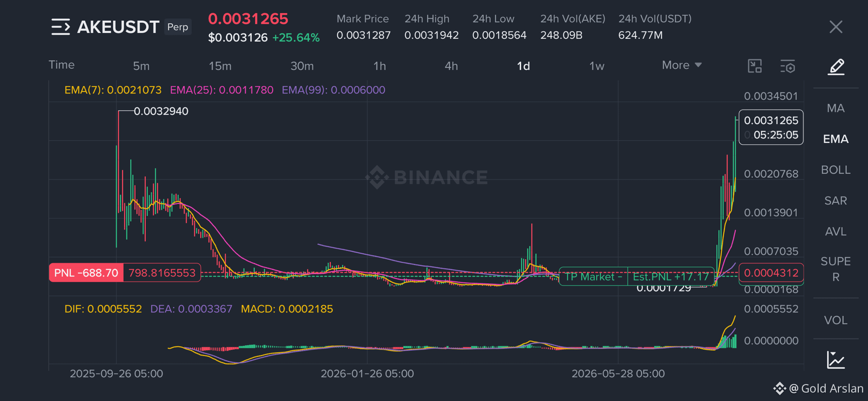Screen dimensions: 868x401
Task: Click the Time label before timeframes
Action: [62, 65]
